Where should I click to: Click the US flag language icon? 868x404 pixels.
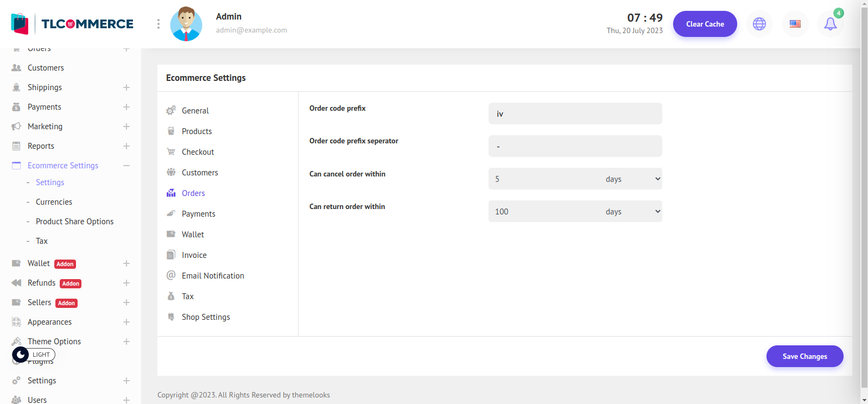[795, 24]
